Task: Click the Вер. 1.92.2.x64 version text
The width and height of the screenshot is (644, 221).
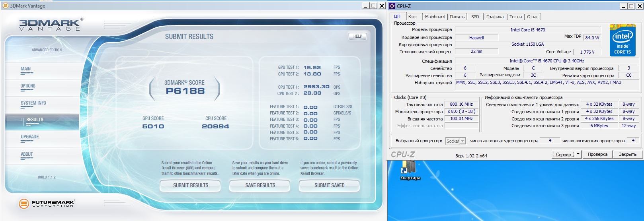Action: pyautogui.click(x=471, y=156)
